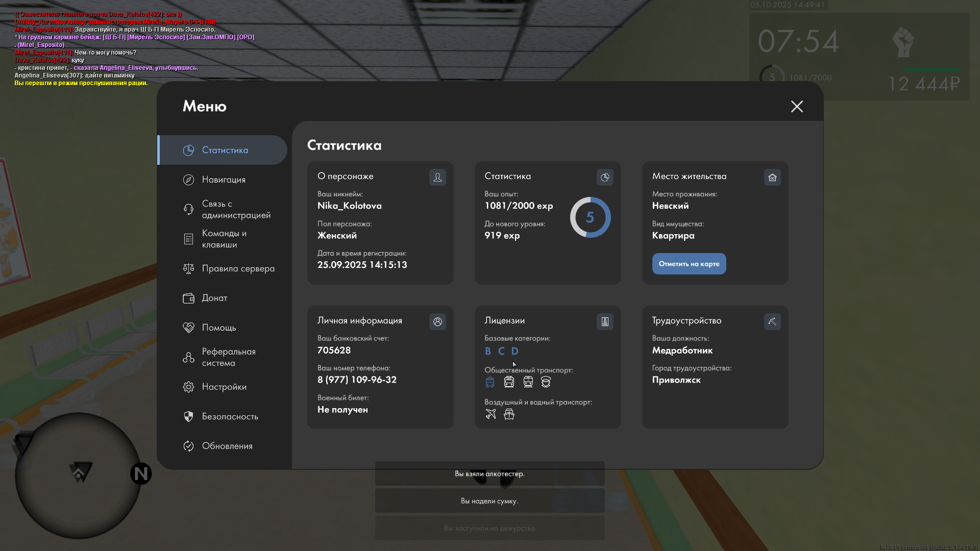Click the profile icon in О персонаже card
The height and width of the screenshot is (551, 980).
[437, 177]
